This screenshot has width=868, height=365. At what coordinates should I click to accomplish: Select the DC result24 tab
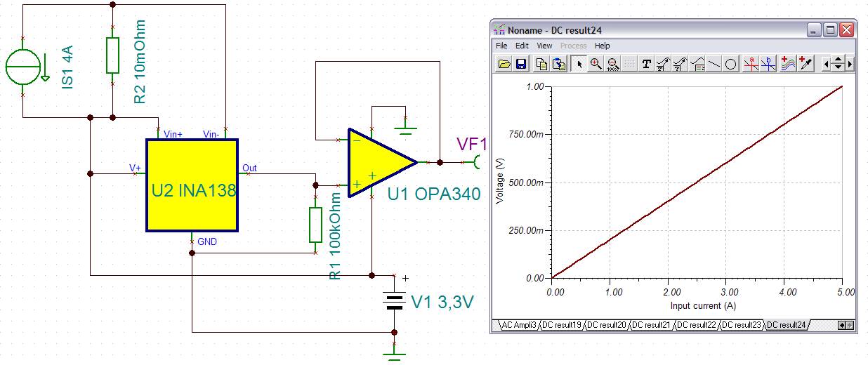coord(787,325)
